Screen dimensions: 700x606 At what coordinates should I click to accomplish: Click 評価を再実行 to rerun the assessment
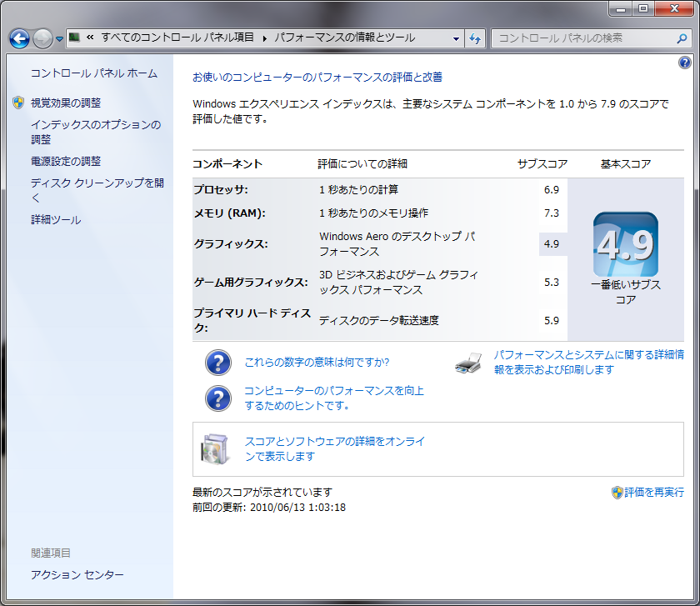[x=653, y=493]
